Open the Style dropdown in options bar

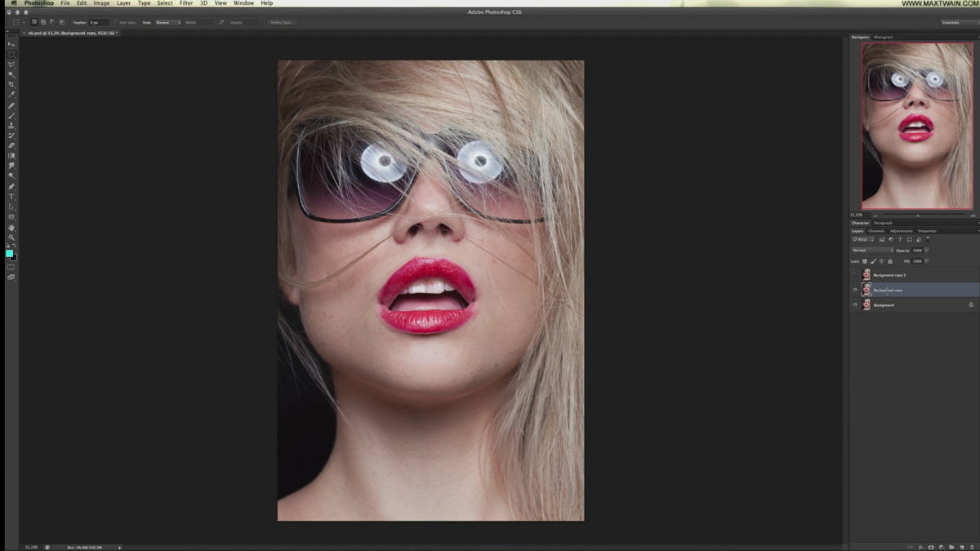168,22
